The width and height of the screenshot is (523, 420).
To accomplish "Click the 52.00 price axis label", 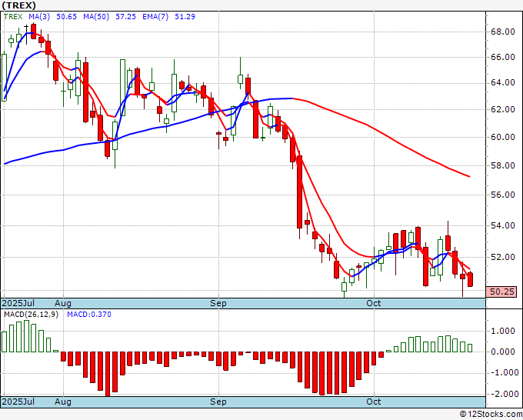I will [503, 257].
